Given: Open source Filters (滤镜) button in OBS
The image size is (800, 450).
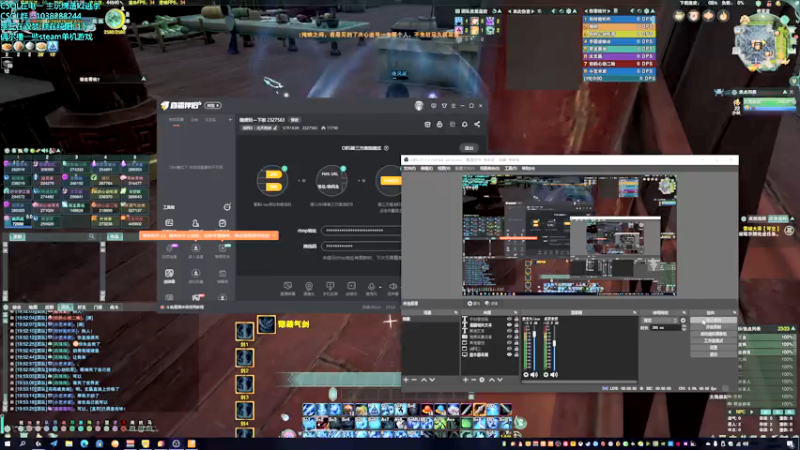Looking at the screenshot, I should (491, 304).
